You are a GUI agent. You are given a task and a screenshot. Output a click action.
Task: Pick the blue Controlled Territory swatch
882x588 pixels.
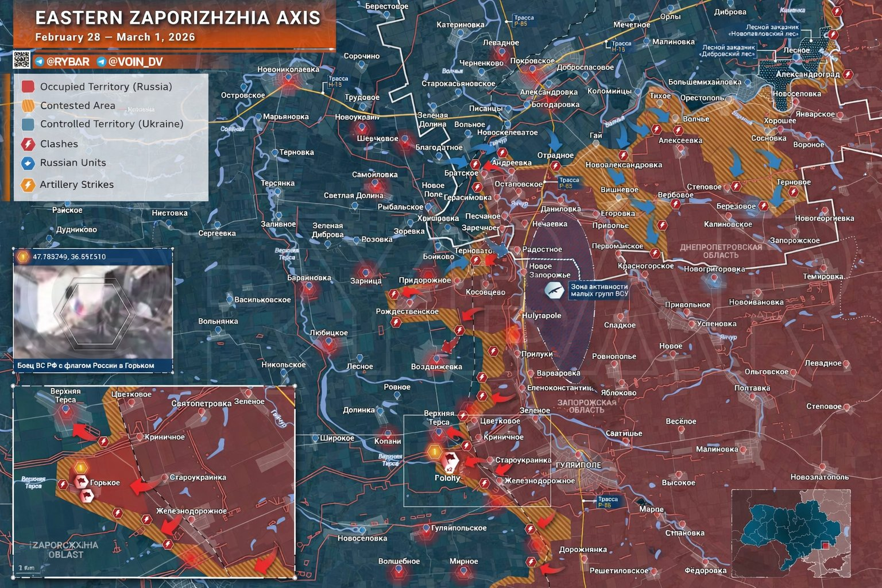click(28, 124)
